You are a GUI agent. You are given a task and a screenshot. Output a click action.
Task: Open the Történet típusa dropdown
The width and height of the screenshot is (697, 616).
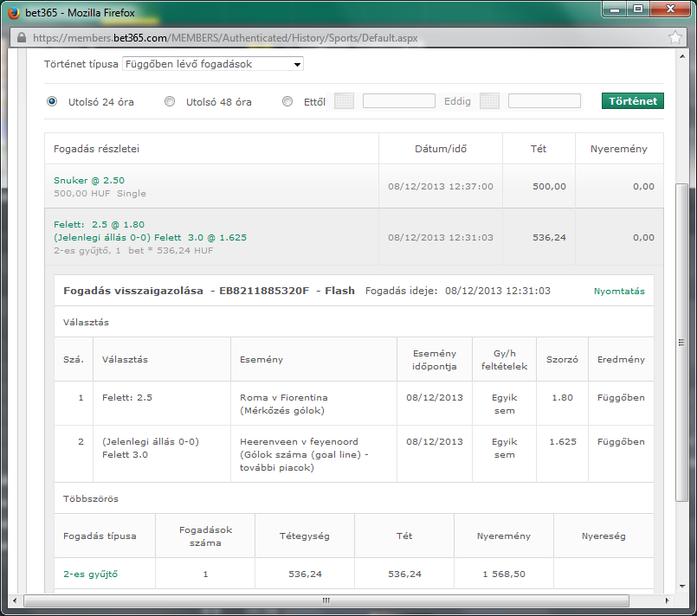(213, 64)
